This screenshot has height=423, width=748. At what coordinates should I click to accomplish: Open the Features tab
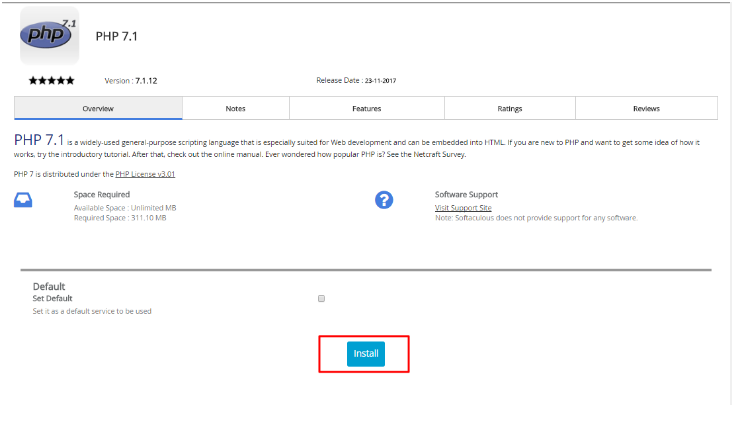[x=367, y=108]
